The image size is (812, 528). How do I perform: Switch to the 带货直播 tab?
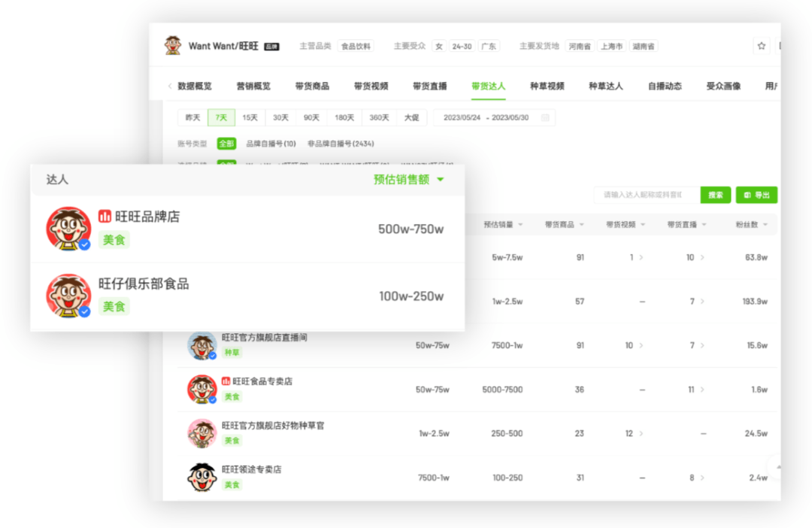[x=430, y=86]
